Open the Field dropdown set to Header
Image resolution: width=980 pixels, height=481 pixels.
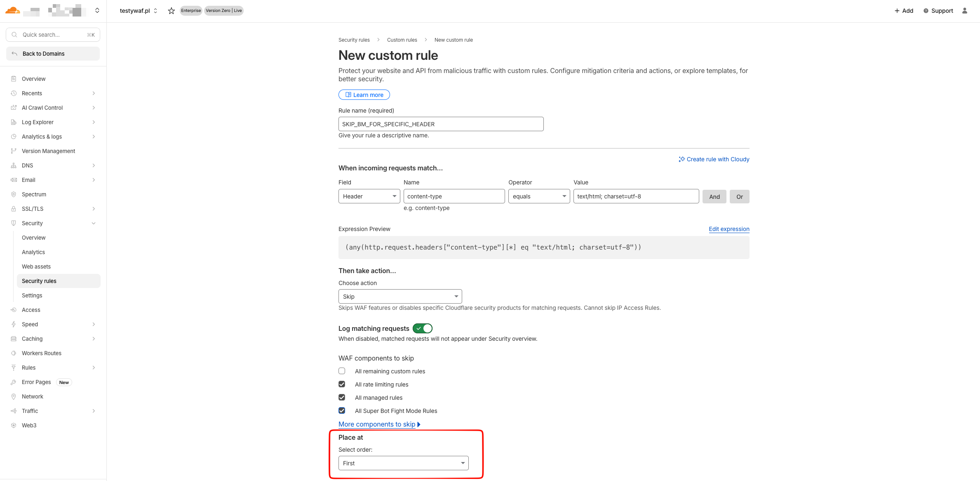pos(369,196)
